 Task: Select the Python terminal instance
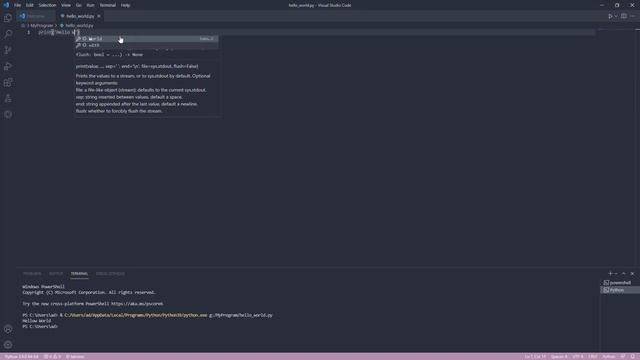tap(620, 290)
